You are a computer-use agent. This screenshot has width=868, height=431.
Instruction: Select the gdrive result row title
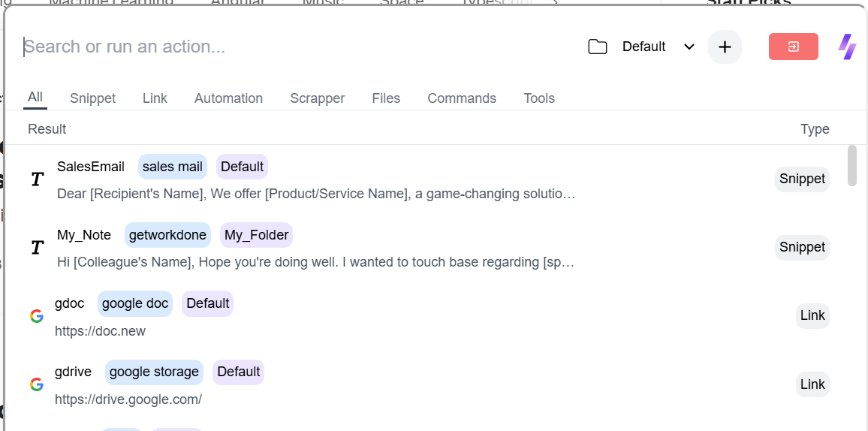pos(73,372)
